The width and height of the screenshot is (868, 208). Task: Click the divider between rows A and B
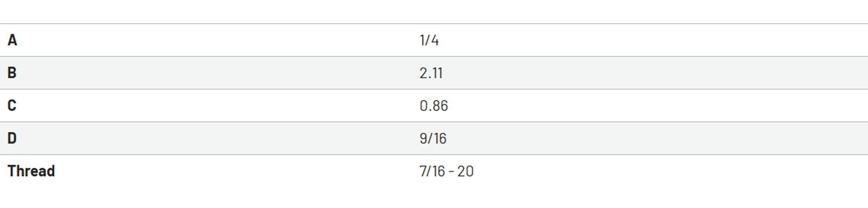coord(434,56)
